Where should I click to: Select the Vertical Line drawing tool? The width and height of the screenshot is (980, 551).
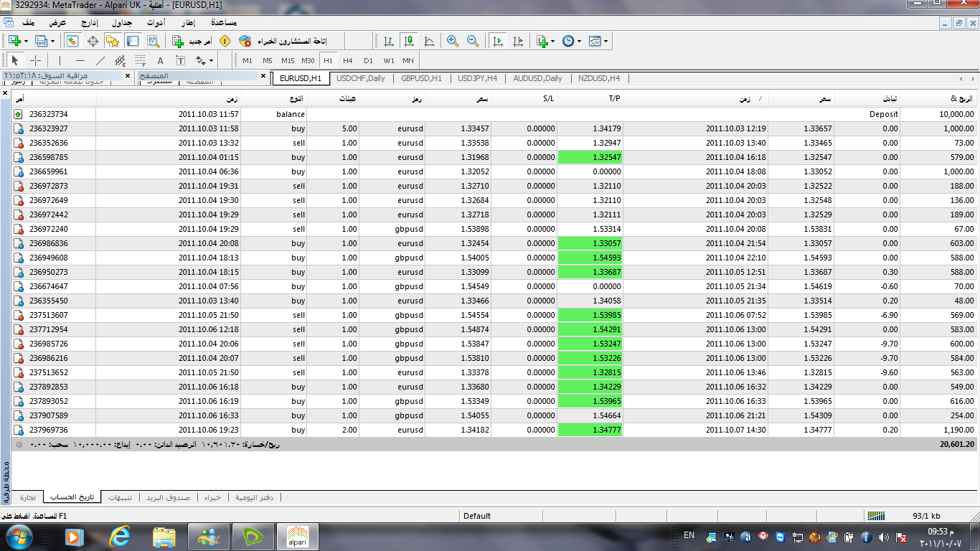point(60,60)
